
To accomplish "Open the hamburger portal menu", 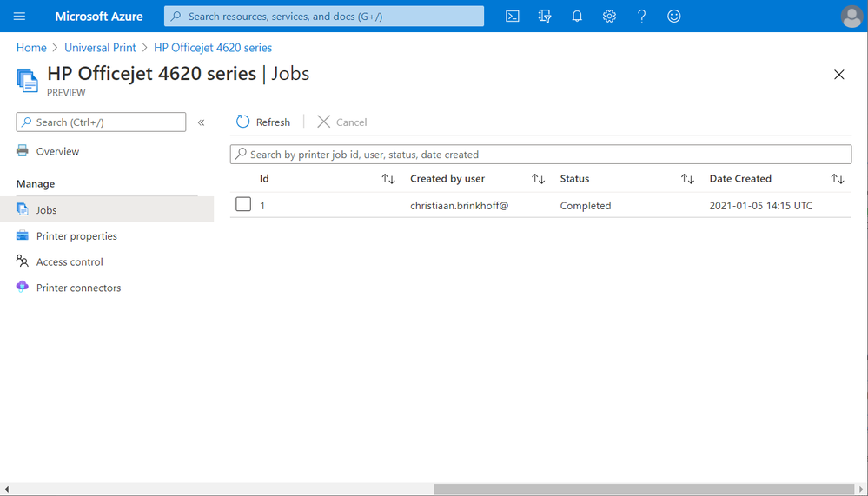I will point(19,16).
